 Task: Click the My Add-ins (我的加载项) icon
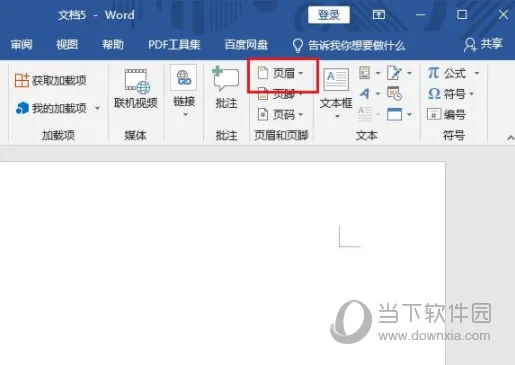point(22,108)
